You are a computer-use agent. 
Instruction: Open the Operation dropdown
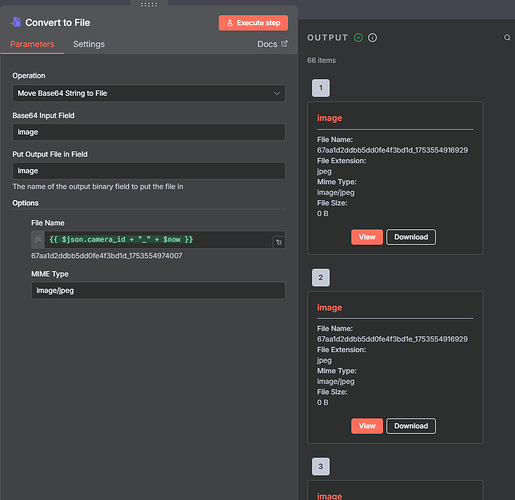149,93
